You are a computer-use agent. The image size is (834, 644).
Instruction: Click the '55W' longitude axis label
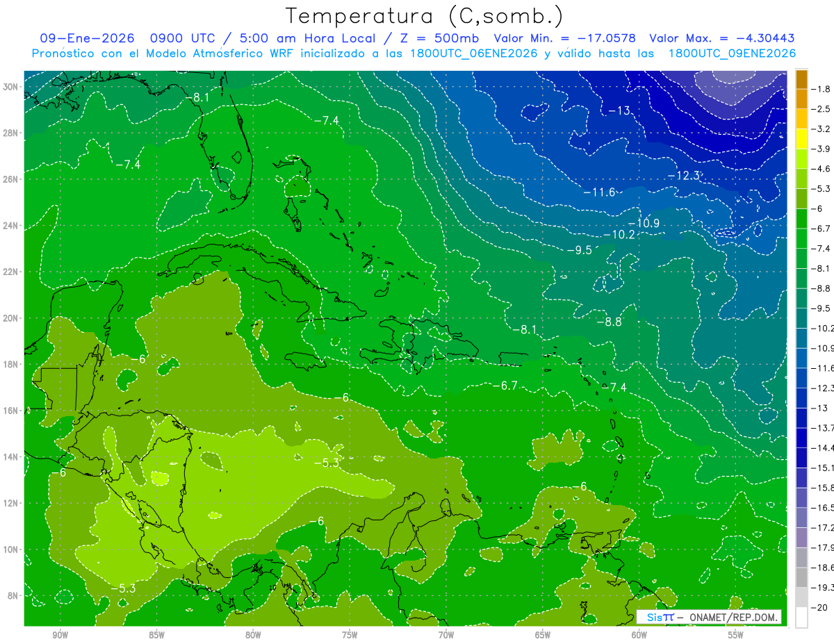point(736,636)
